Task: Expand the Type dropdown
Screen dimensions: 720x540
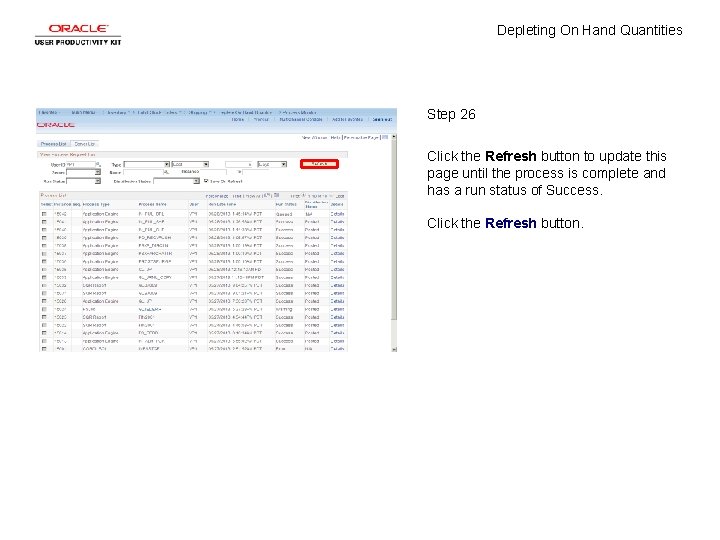Action: click(146, 164)
